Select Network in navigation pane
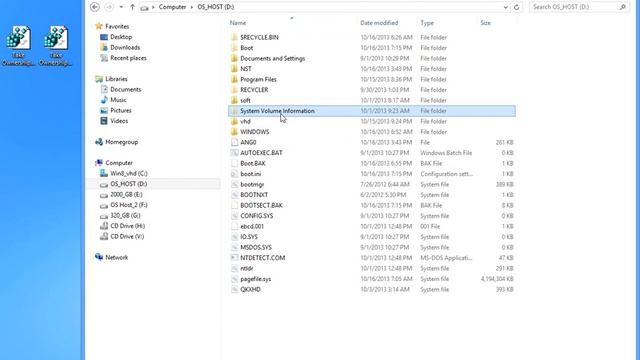This screenshot has height=360, width=640. point(116,258)
